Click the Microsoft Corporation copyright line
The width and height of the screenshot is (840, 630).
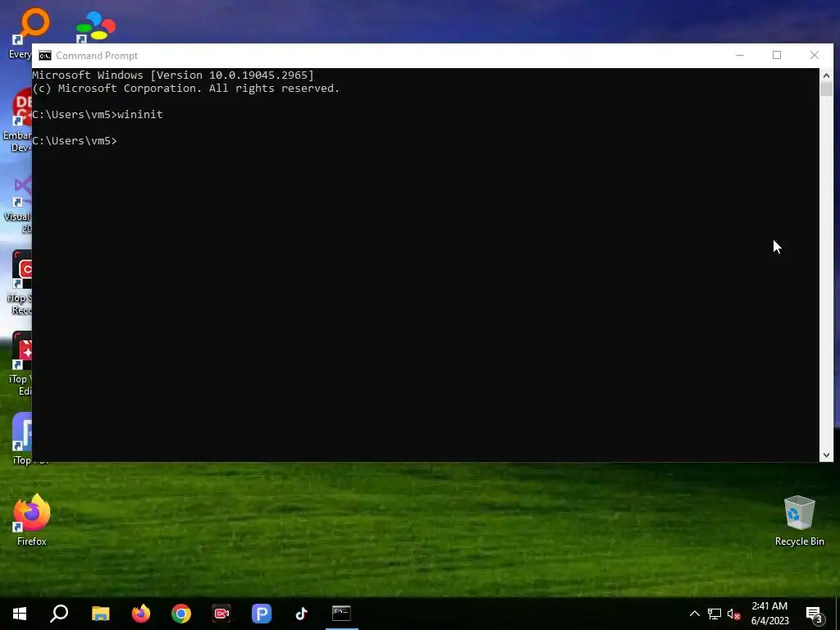tap(186, 89)
